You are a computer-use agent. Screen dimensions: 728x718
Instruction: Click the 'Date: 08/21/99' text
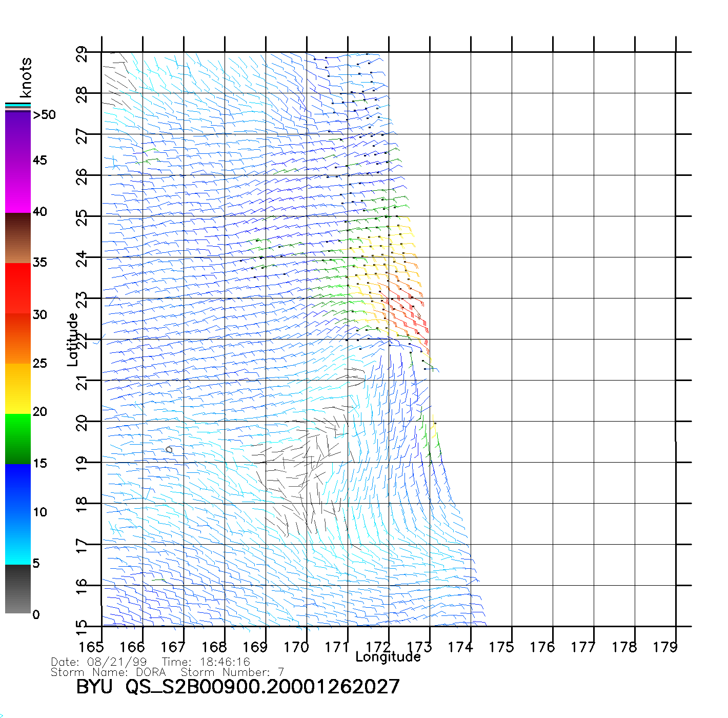(x=99, y=662)
